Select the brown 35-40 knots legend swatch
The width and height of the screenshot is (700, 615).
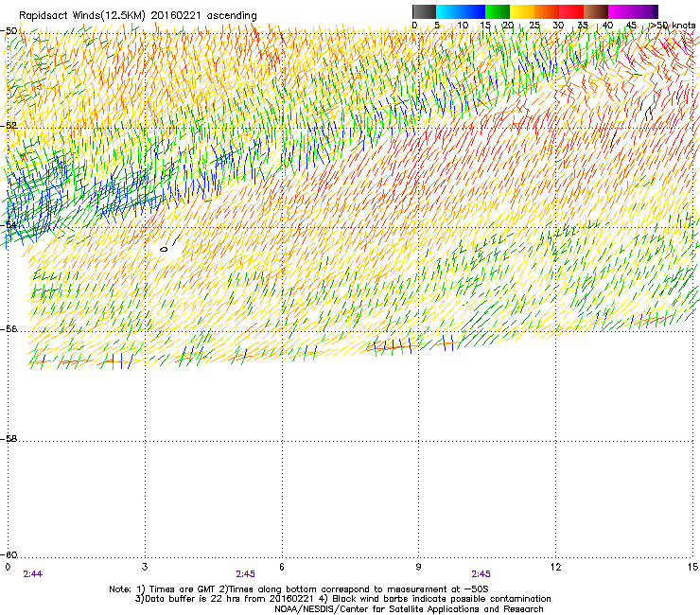click(x=596, y=11)
